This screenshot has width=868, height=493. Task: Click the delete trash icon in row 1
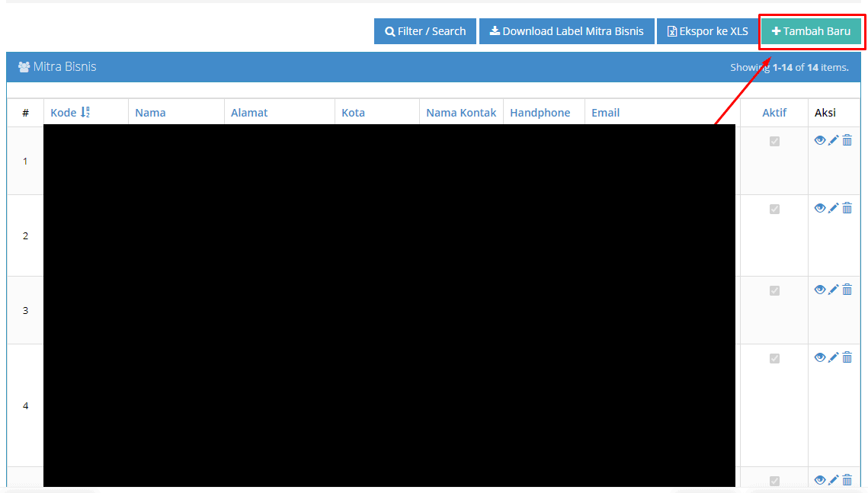pos(847,140)
